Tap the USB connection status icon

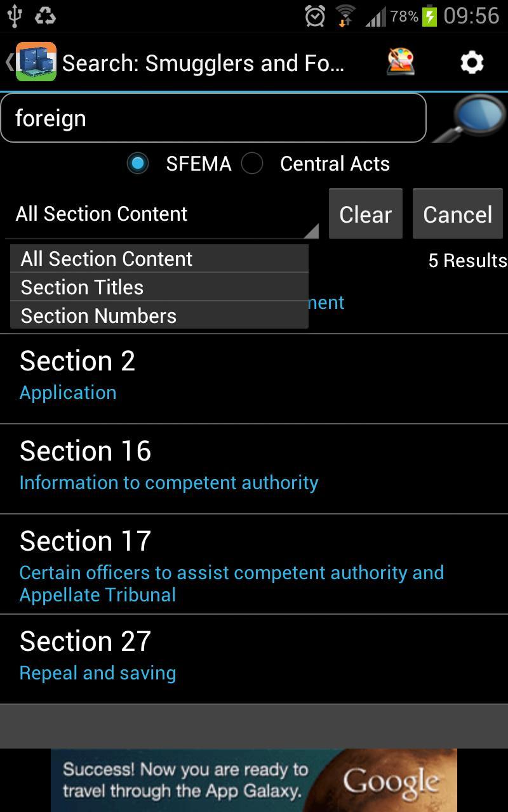[15, 16]
